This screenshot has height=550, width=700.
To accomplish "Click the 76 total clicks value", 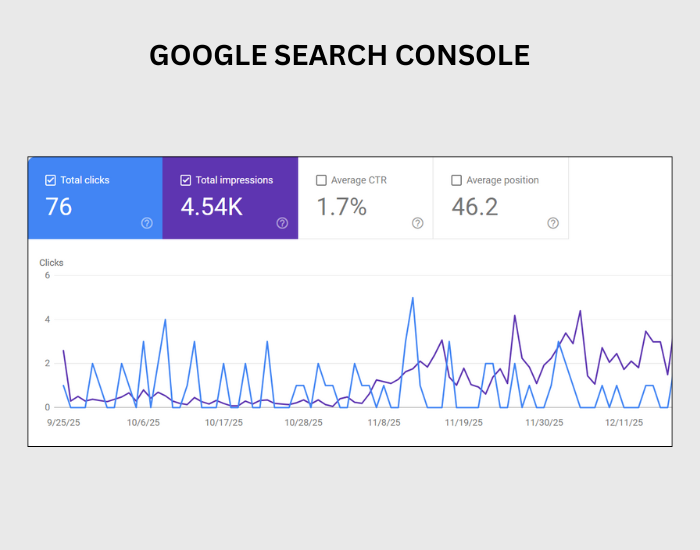I will [59, 207].
